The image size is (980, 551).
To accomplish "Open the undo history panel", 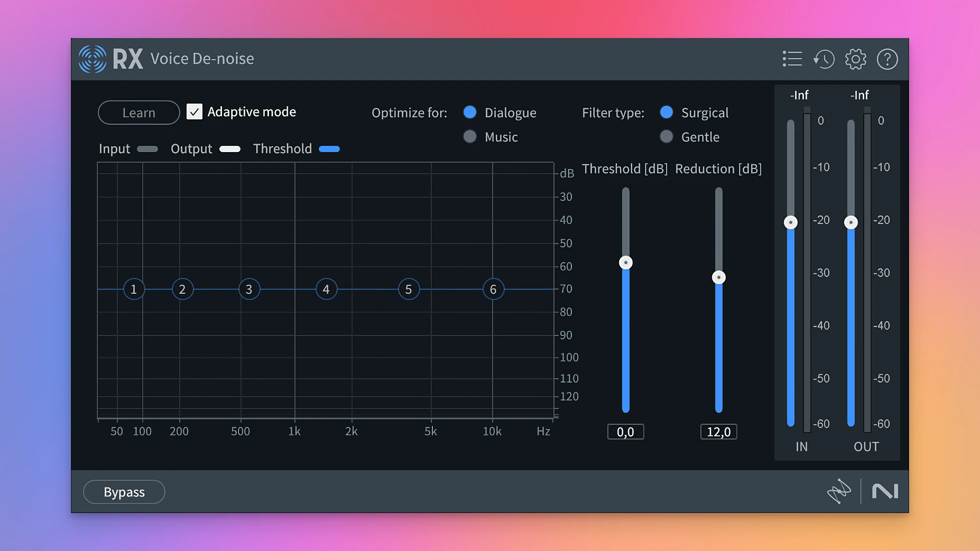I will click(x=824, y=59).
